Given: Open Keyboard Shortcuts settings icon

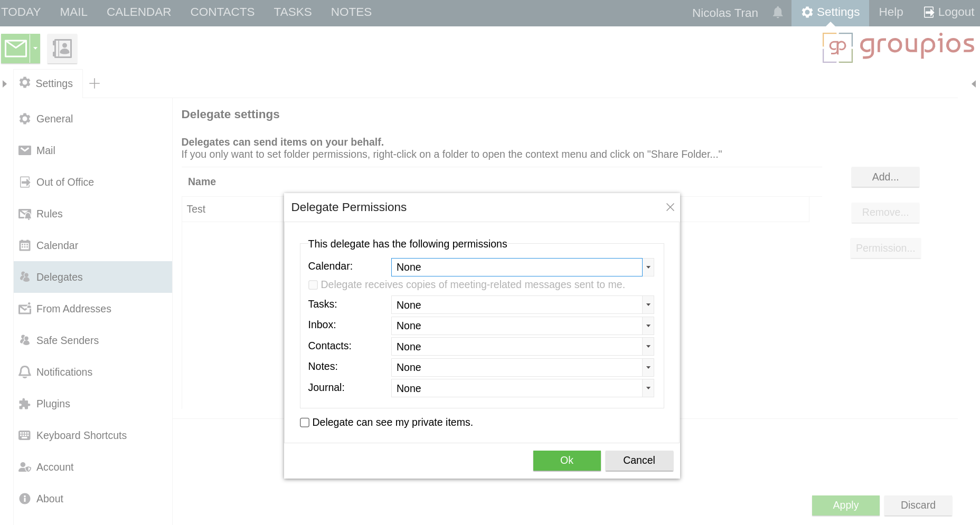Looking at the screenshot, I should pyautogui.click(x=25, y=435).
